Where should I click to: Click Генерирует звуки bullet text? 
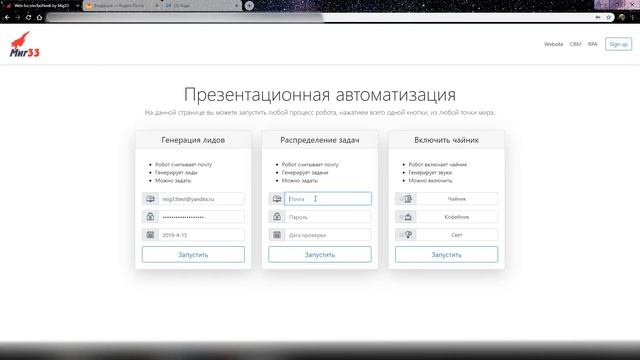[x=430, y=172]
